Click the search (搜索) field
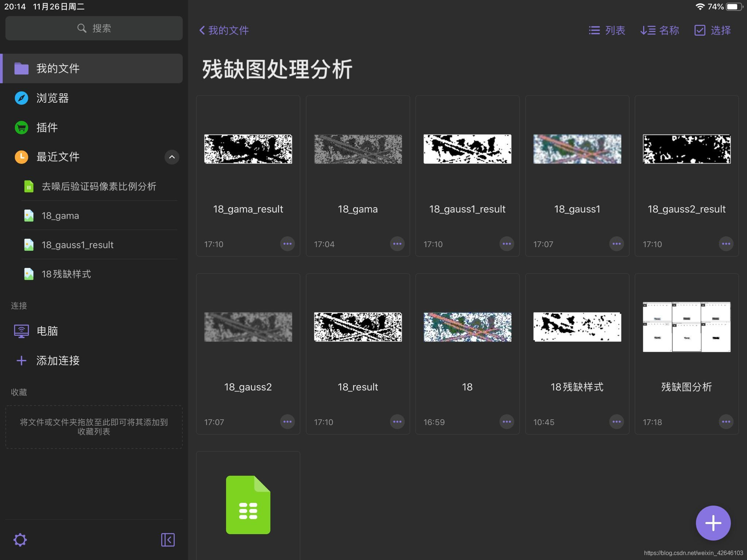The height and width of the screenshot is (560, 747). point(94,28)
